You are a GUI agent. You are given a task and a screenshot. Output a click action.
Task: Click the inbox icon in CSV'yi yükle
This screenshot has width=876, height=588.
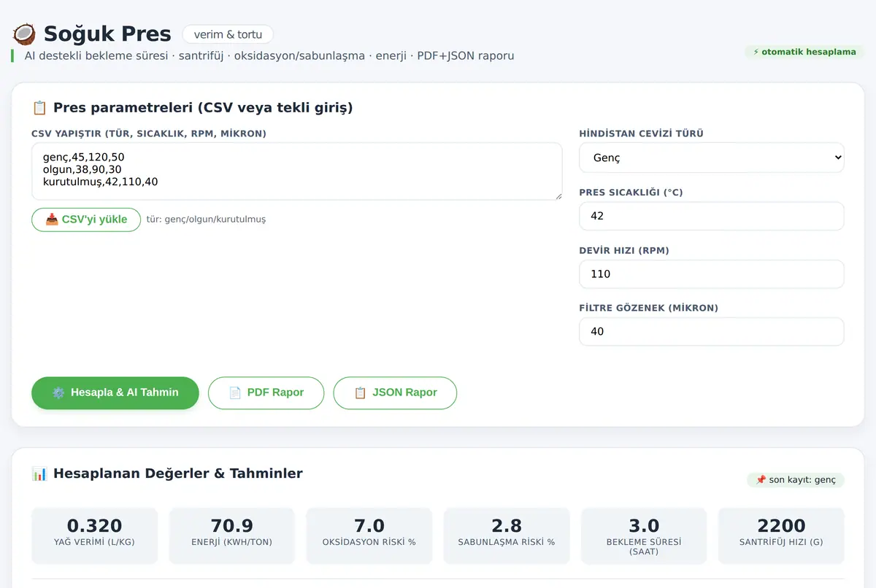coord(52,220)
